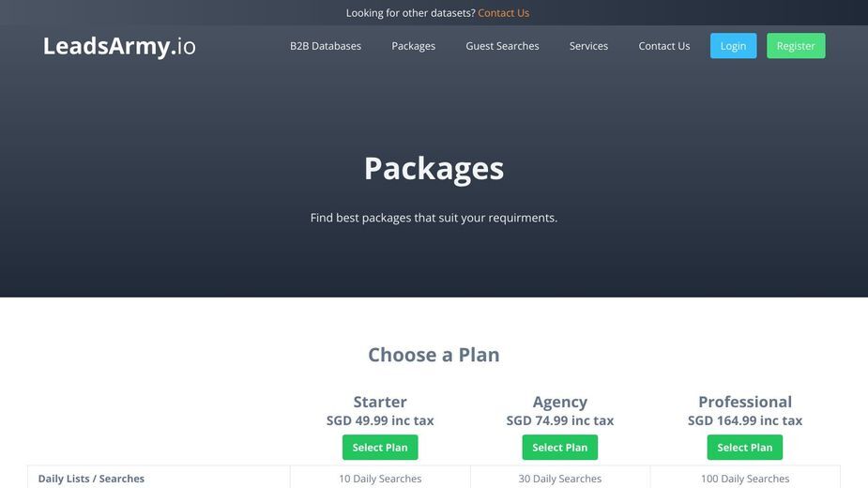Click the Starter plan heading
The width and height of the screenshot is (868, 488).
[380, 402]
